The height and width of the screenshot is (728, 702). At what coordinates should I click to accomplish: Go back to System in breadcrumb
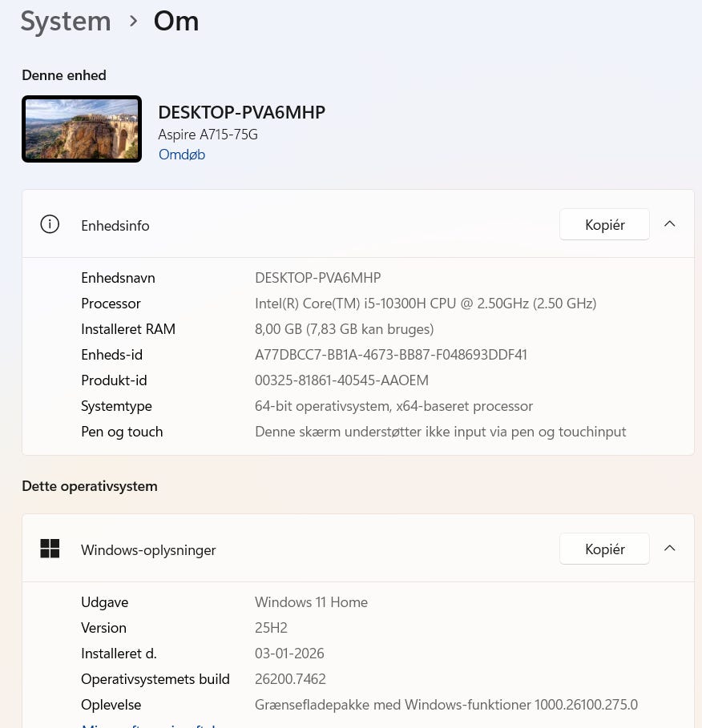click(66, 21)
